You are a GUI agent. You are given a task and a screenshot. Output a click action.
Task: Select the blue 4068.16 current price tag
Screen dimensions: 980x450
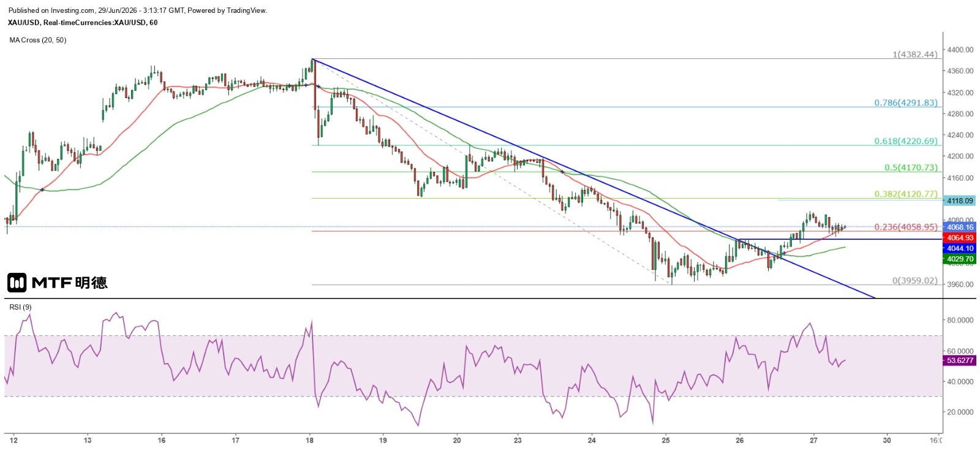pos(959,227)
